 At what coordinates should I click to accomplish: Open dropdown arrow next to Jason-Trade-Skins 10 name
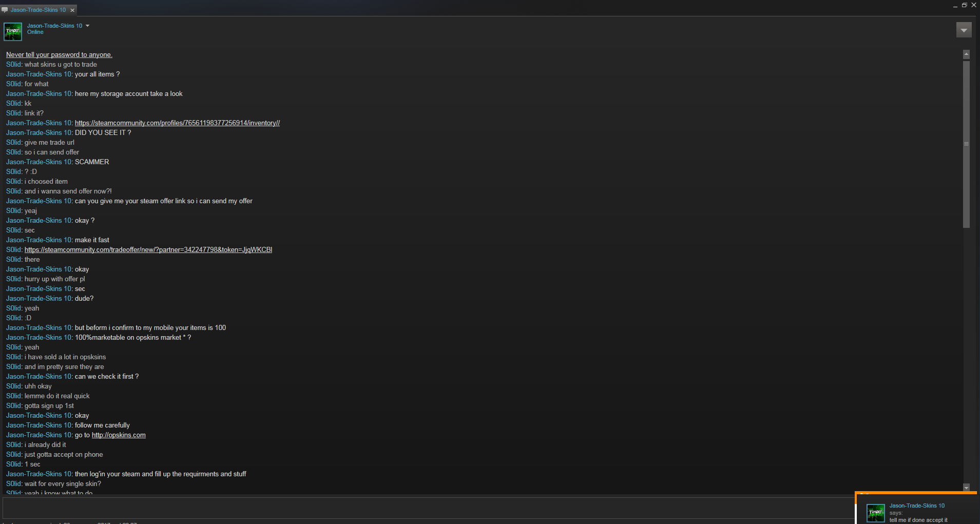87,26
